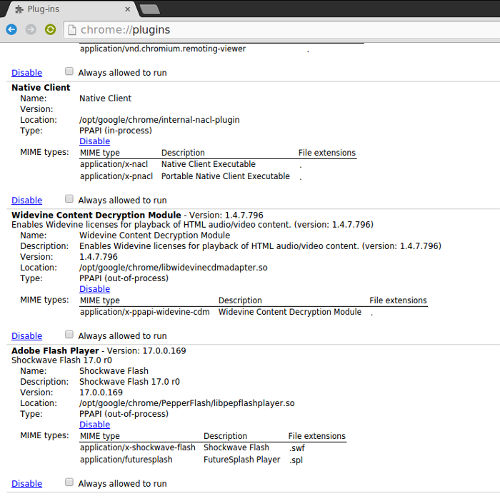Click the "PPAPI (in-process)" type value

[x=116, y=130]
